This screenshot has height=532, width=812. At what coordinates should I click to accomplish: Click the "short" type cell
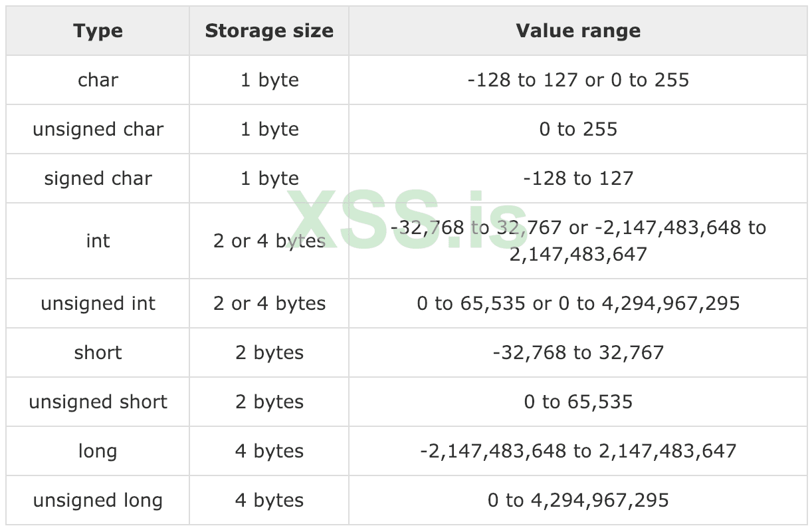point(98,353)
